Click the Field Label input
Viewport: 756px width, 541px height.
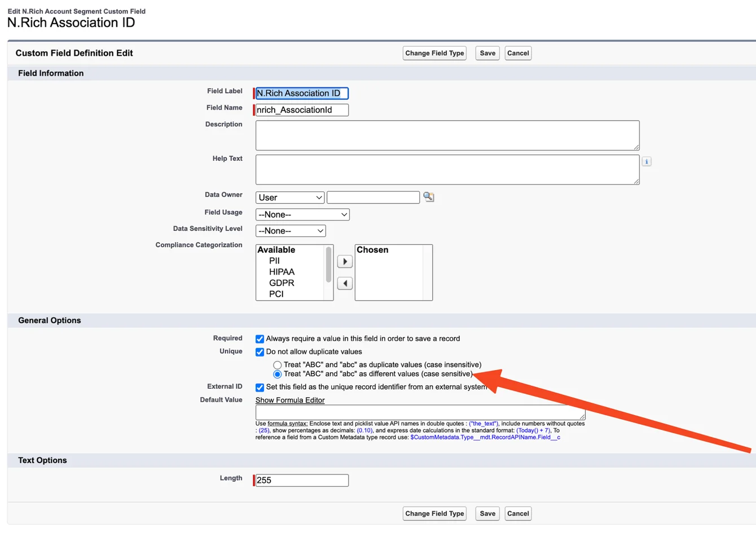tap(302, 93)
